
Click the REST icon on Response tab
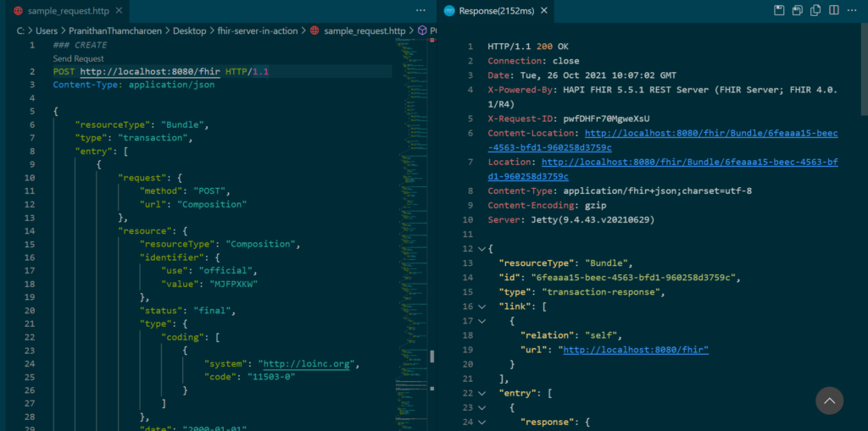[x=449, y=10]
